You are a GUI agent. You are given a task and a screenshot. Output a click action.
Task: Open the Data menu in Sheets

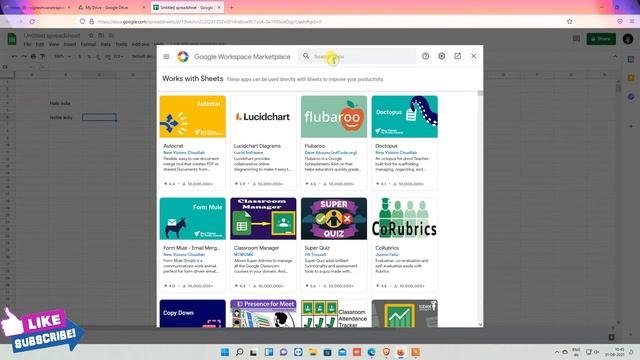pos(106,44)
